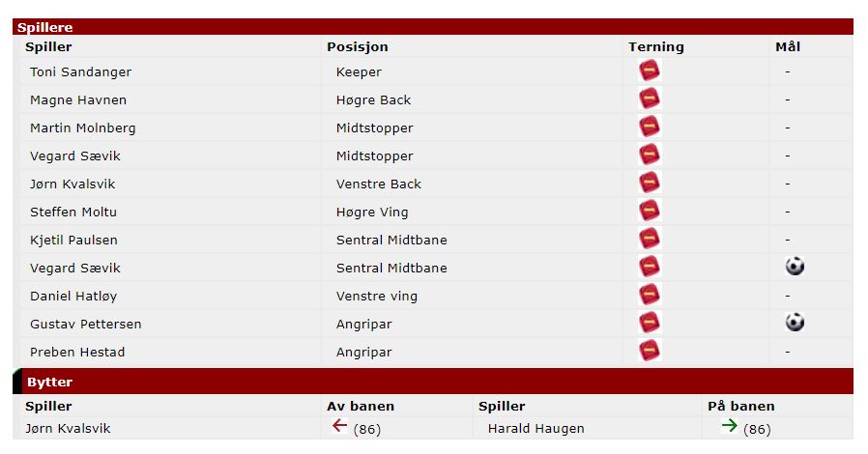Click the Keeper position cell
Image resolution: width=868 pixels, height=454 pixels.
359,71
